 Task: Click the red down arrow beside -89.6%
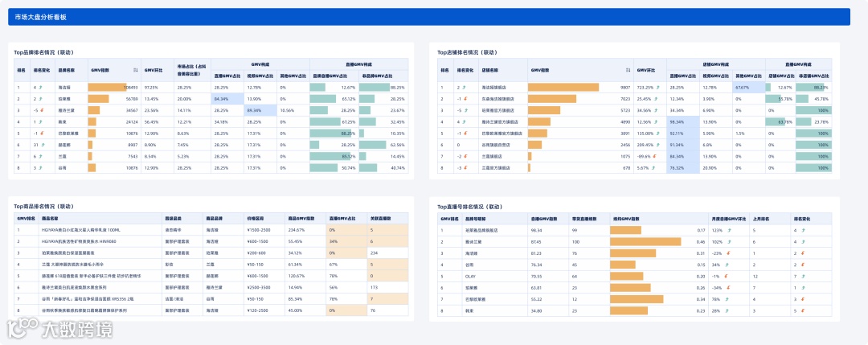[x=655, y=156]
